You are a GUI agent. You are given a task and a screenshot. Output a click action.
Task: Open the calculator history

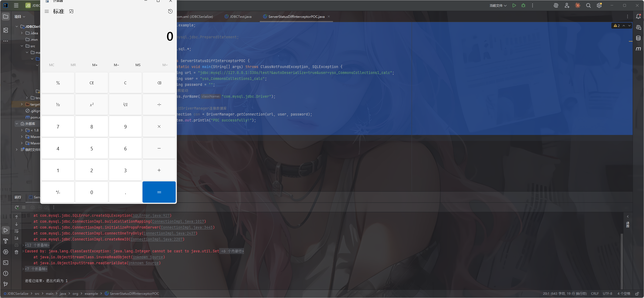tap(170, 11)
